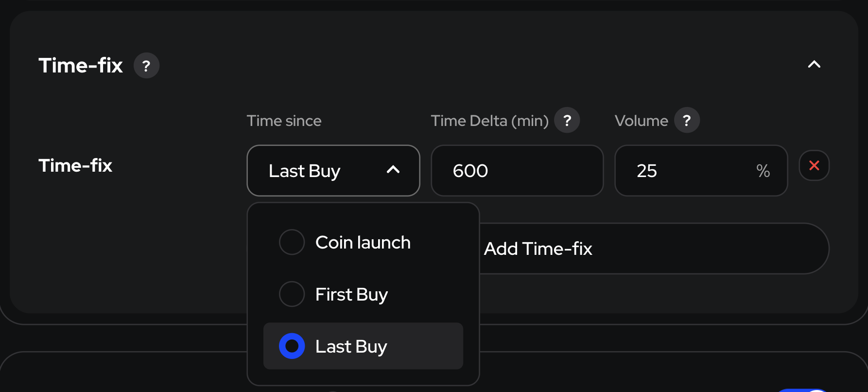Click the Time-fix row label on left
Screen dimensions: 868x392
75,165
